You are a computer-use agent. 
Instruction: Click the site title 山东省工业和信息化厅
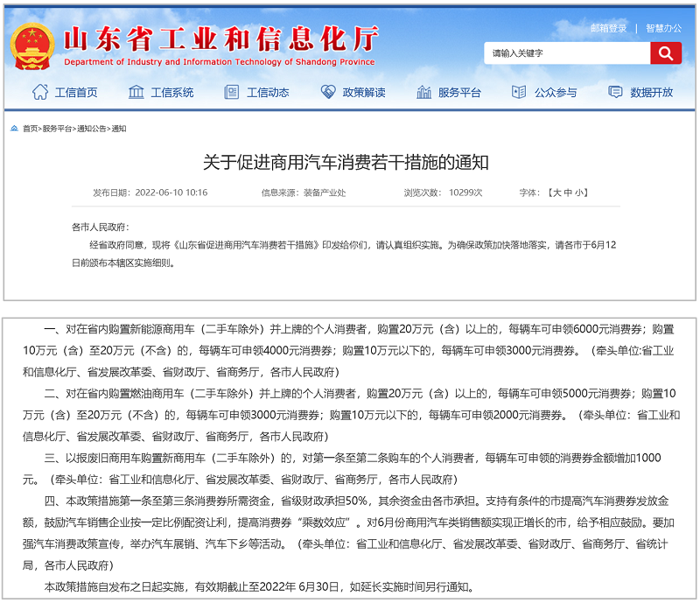pos(221,39)
